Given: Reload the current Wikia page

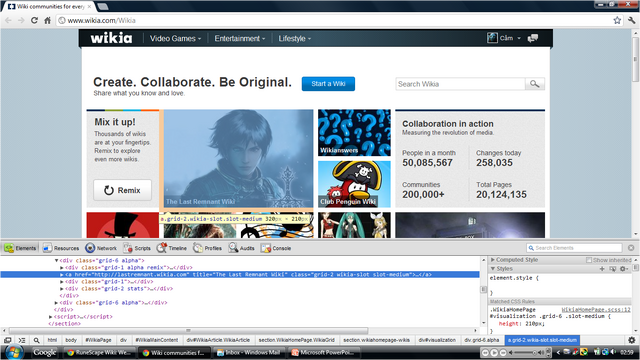Looking at the screenshot, I should point(34,20).
